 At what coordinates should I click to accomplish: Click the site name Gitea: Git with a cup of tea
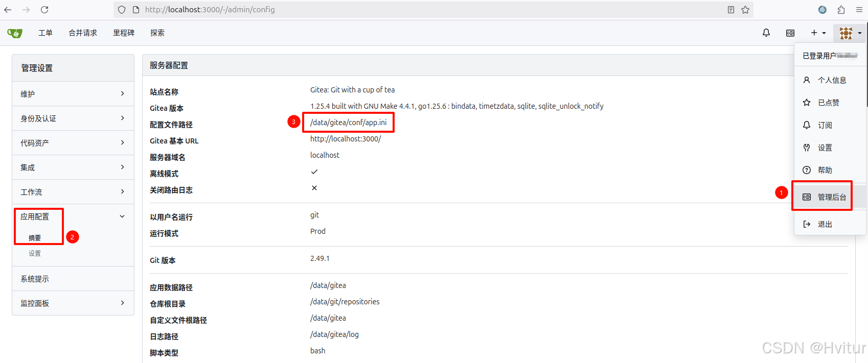click(352, 90)
